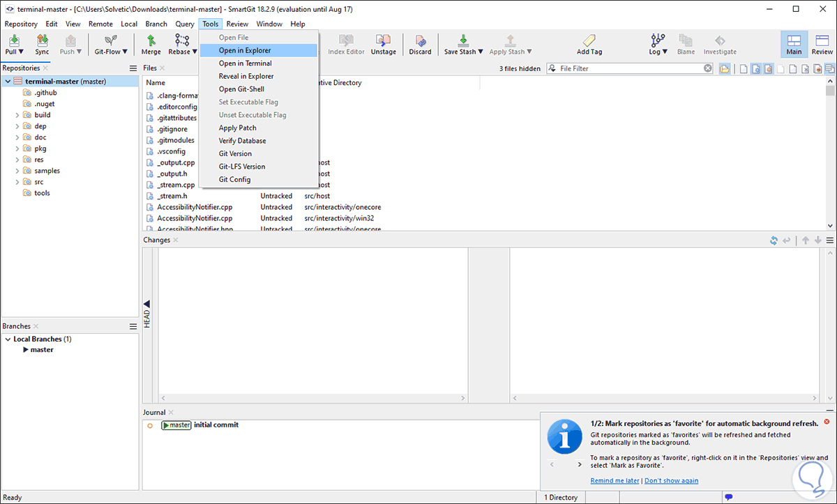Select the _stream.h file row
Screen dimensions: 837x504
[311, 196]
